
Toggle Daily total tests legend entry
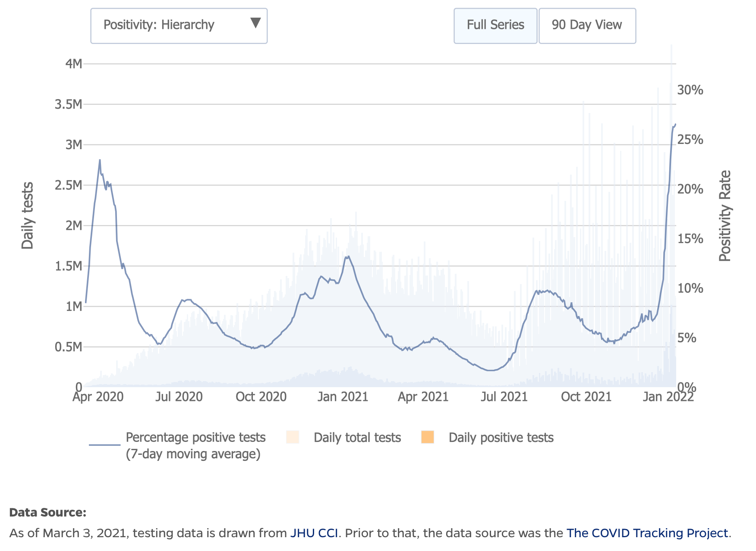[357, 438]
